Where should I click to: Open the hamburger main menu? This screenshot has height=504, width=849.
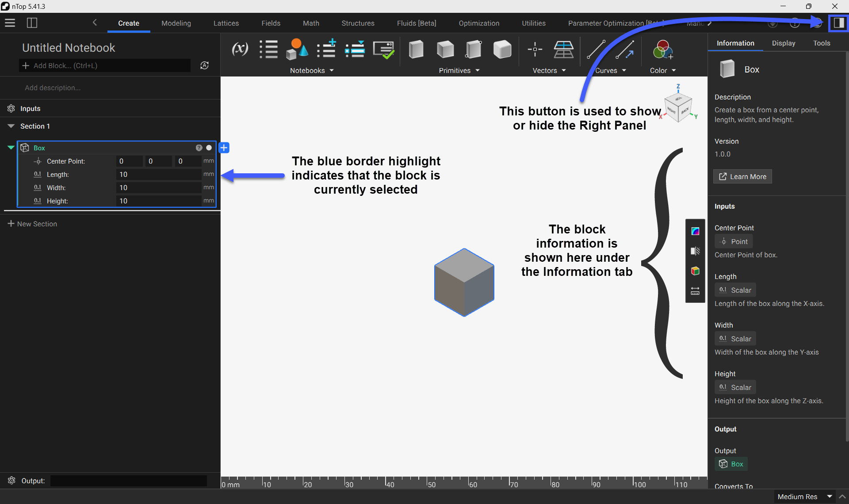tap(10, 23)
